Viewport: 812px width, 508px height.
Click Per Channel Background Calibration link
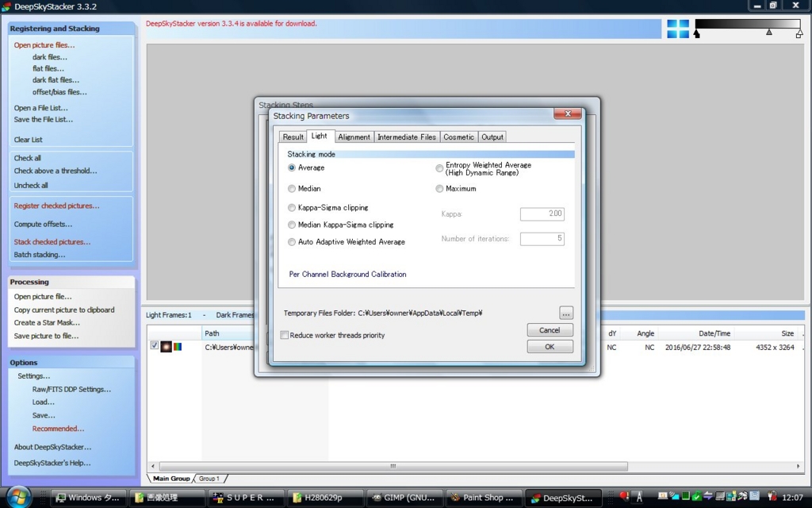pyautogui.click(x=347, y=274)
